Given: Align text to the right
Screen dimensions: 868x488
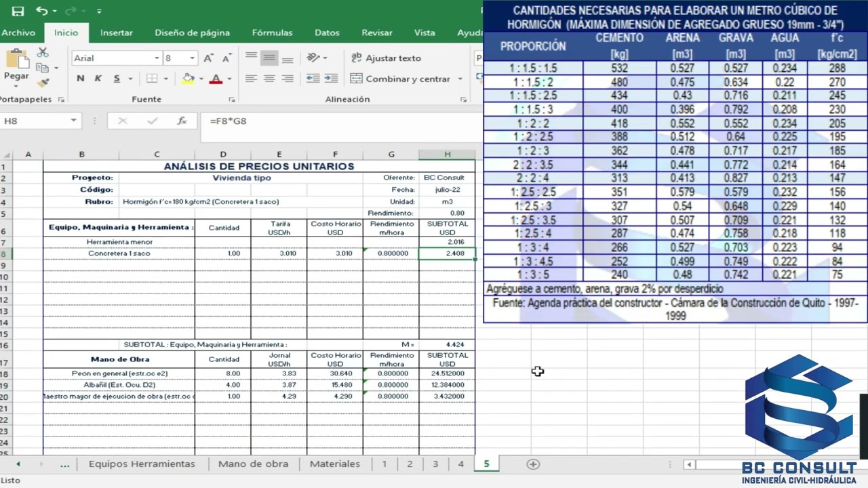Looking at the screenshot, I should point(288,79).
